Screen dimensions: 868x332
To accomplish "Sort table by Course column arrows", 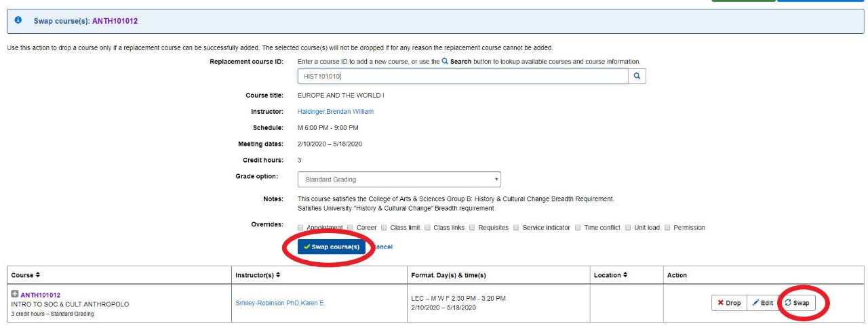I will point(37,275).
